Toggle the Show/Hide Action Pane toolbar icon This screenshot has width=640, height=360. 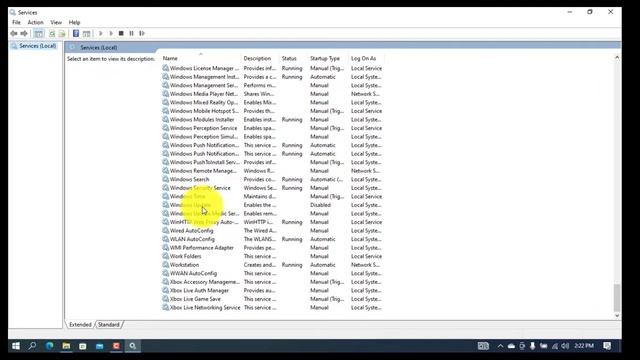pyautogui.click(x=87, y=33)
